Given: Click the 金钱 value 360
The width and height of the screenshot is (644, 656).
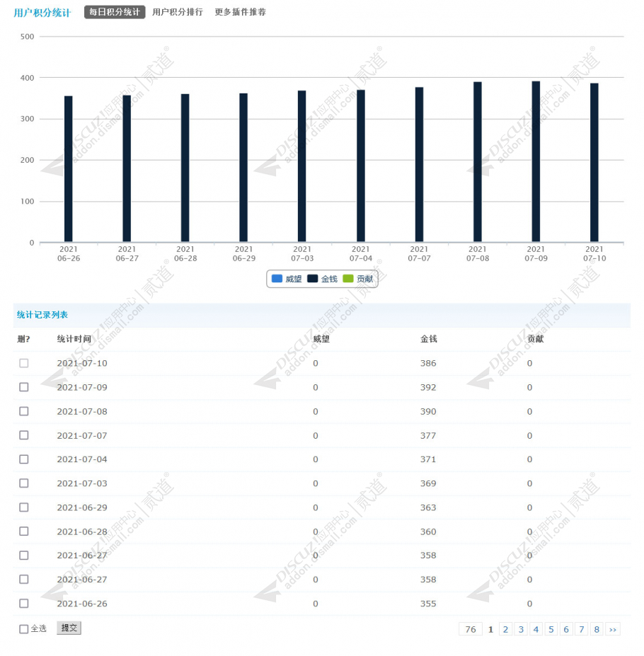Looking at the screenshot, I should (x=428, y=531).
